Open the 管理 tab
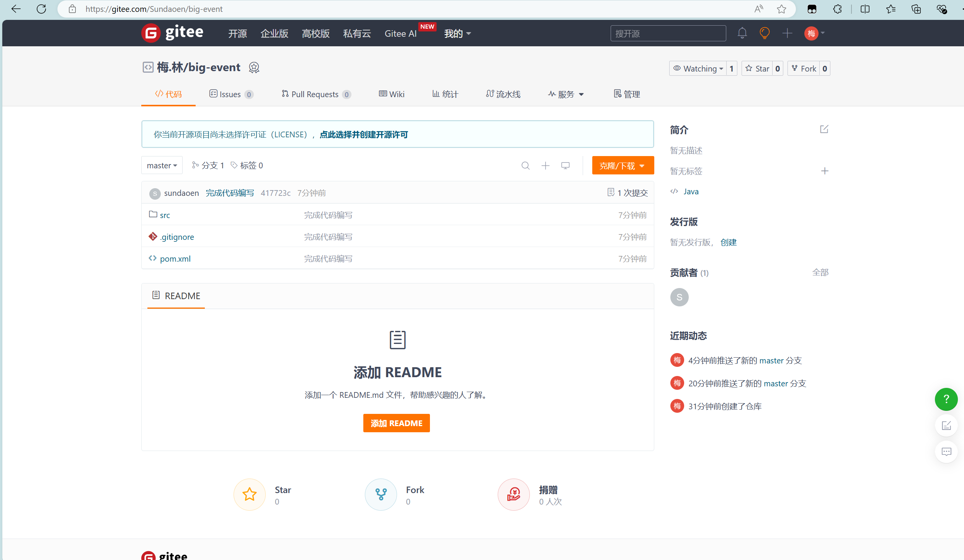 (x=627, y=94)
